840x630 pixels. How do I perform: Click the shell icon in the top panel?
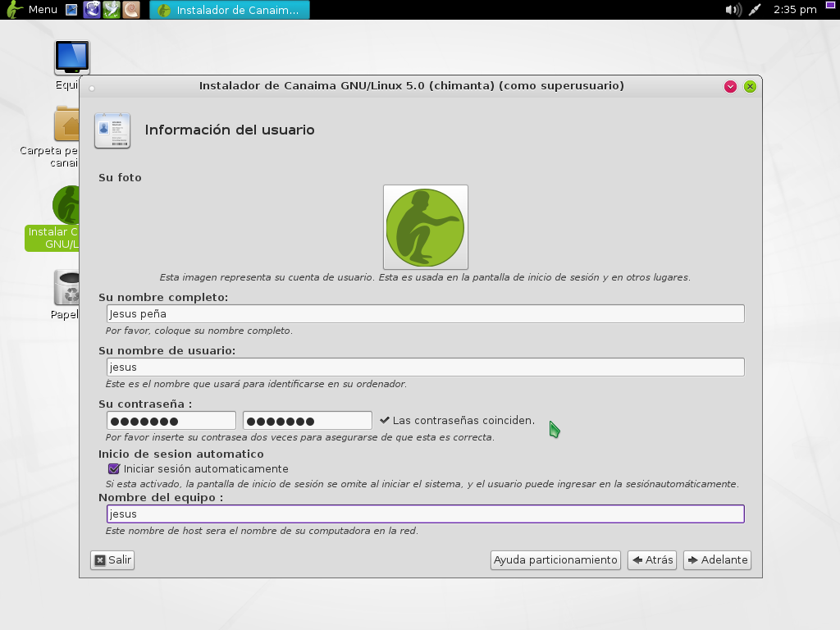coord(132,10)
